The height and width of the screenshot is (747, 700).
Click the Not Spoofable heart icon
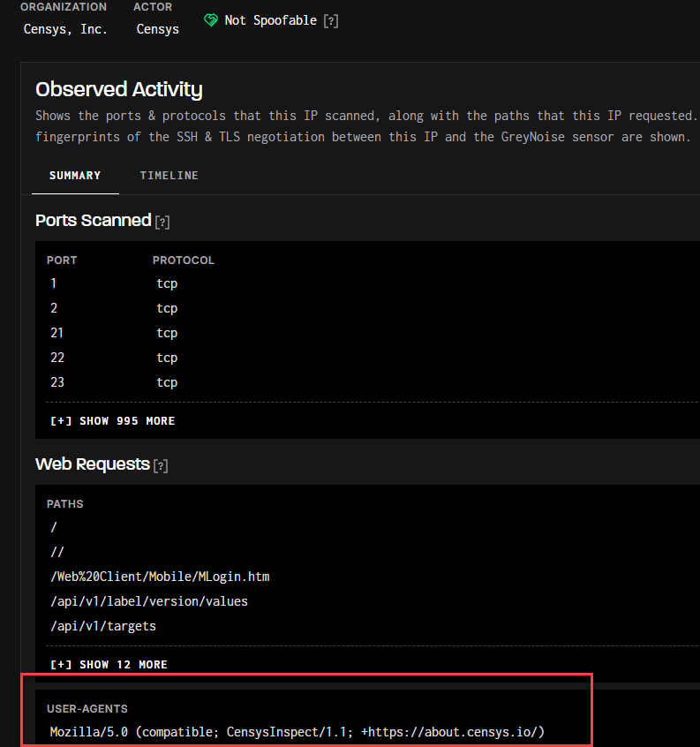coord(210,20)
